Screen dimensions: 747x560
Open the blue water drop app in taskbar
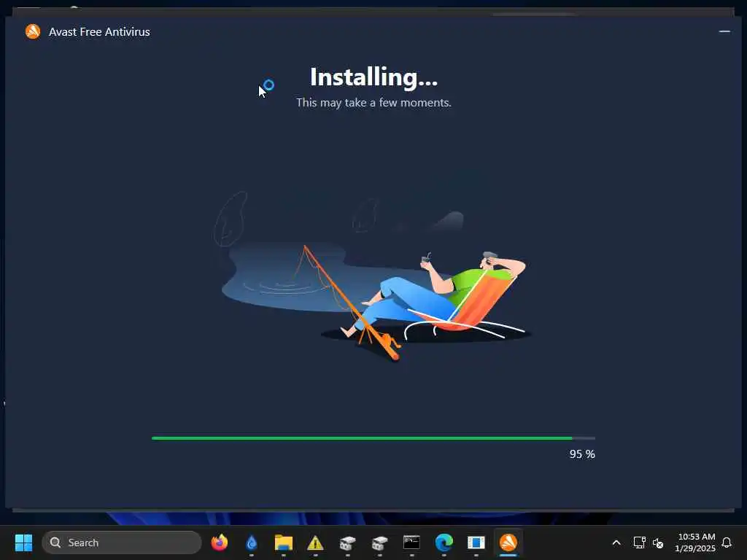coord(252,542)
